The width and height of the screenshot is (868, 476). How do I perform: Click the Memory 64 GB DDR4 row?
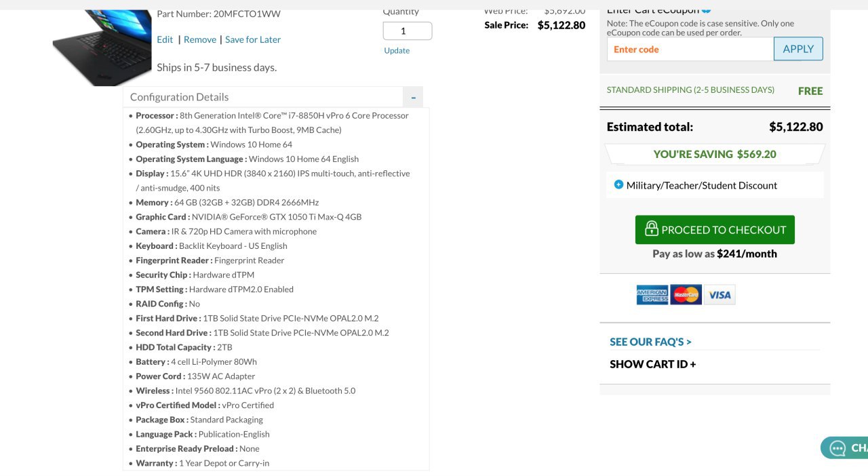coord(227,202)
